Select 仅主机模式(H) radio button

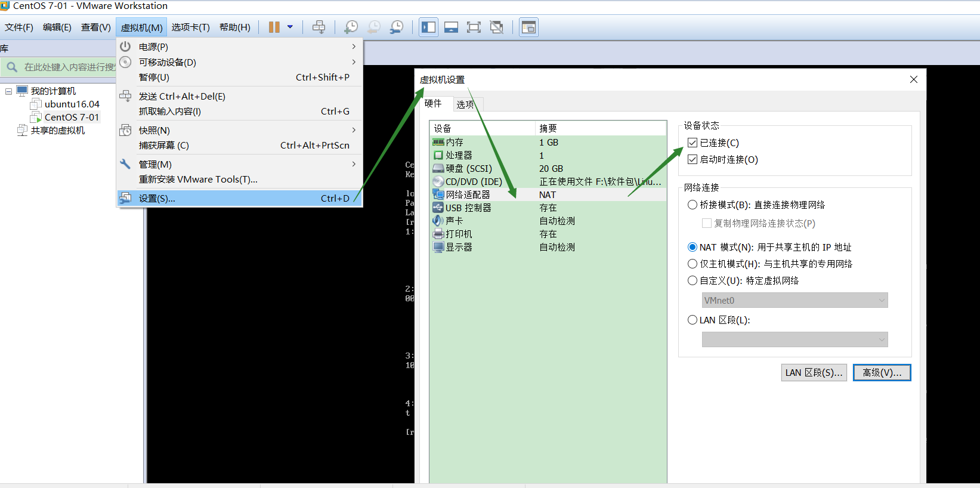(x=693, y=264)
